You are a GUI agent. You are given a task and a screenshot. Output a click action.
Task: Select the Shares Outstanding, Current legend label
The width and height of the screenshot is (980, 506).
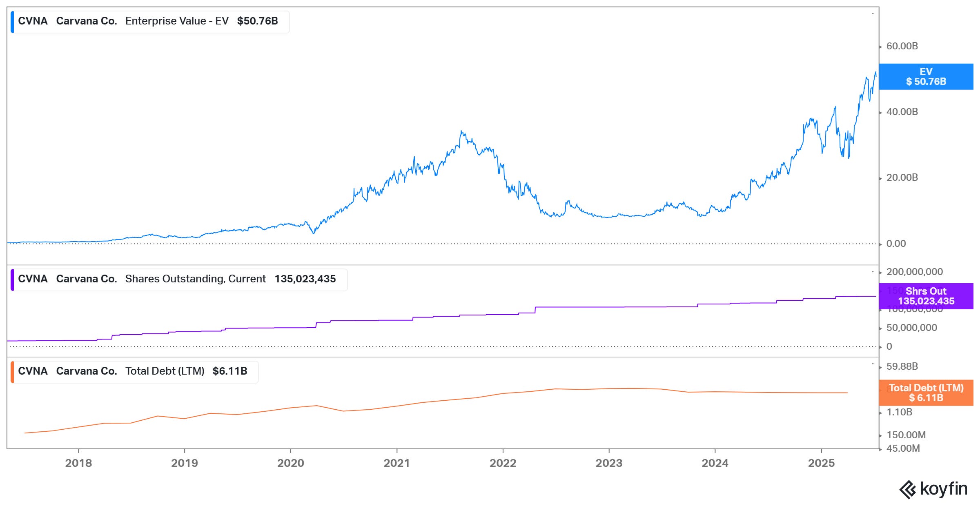click(x=195, y=279)
